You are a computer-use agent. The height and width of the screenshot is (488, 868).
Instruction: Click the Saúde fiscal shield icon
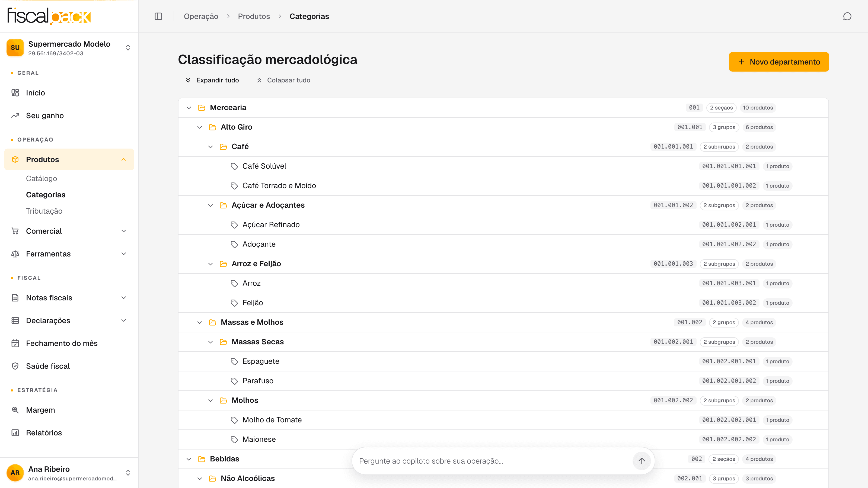coord(15,366)
